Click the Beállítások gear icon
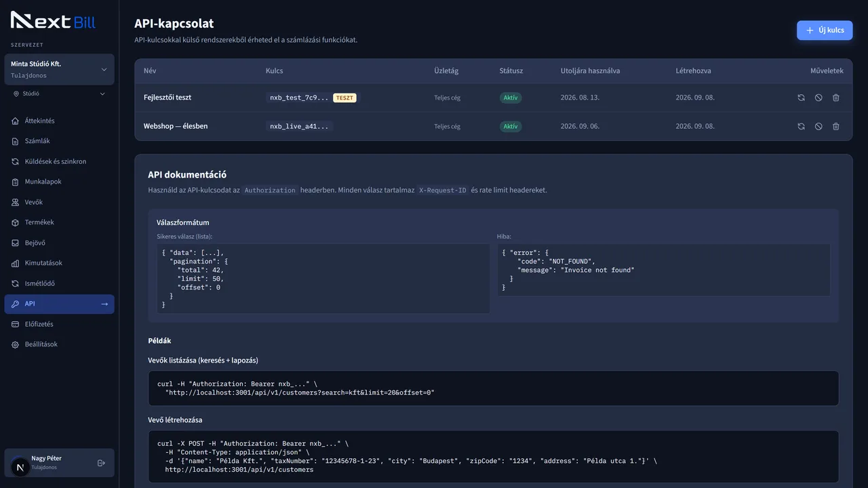 tap(16, 344)
